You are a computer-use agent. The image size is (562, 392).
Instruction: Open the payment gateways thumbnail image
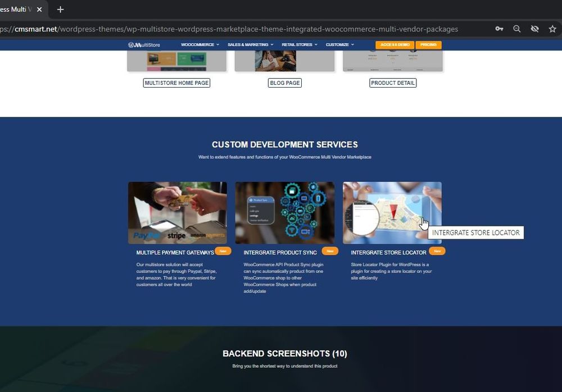(x=177, y=212)
